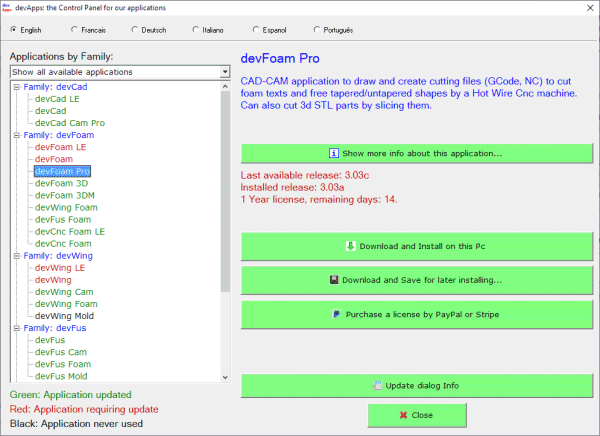Click the Family: devFoam label

(x=59, y=135)
